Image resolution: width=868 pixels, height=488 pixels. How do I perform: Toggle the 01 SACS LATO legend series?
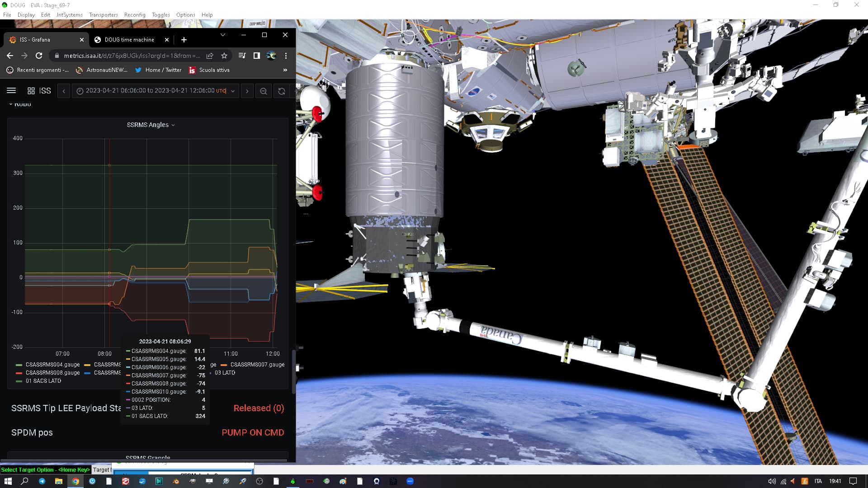[43, 381]
